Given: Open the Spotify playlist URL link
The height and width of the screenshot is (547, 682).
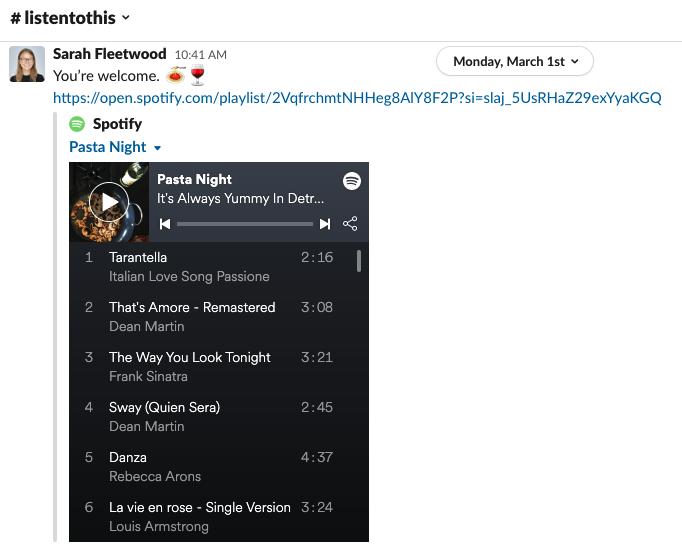Looking at the screenshot, I should click(357, 98).
